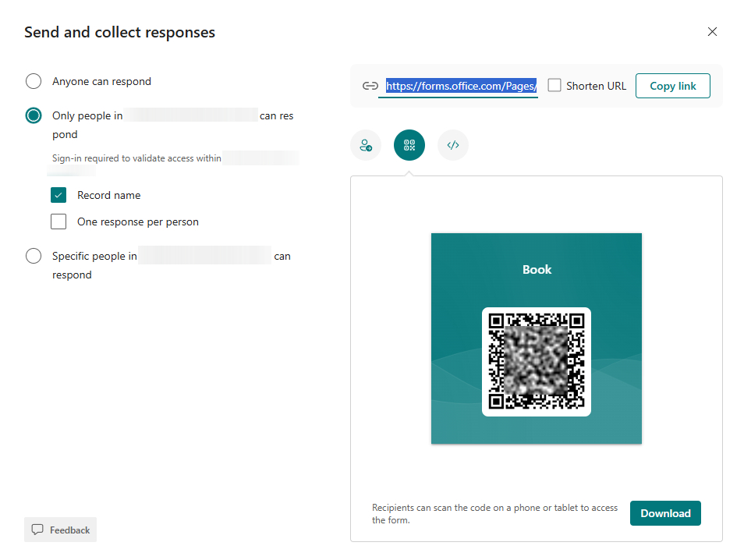Copy the form link
The height and width of the screenshot is (560, 744).
pos(673,86)
